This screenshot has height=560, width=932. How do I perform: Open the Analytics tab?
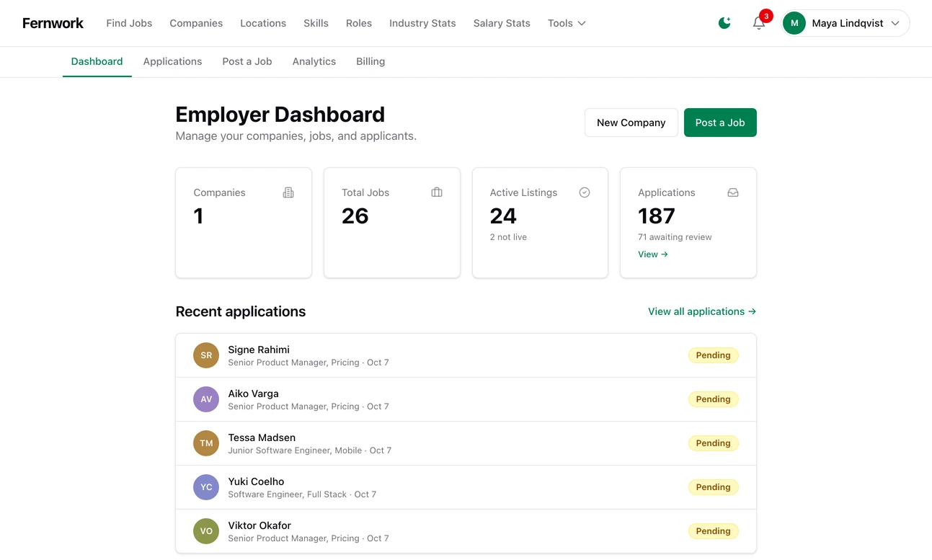tap(314, 61)
